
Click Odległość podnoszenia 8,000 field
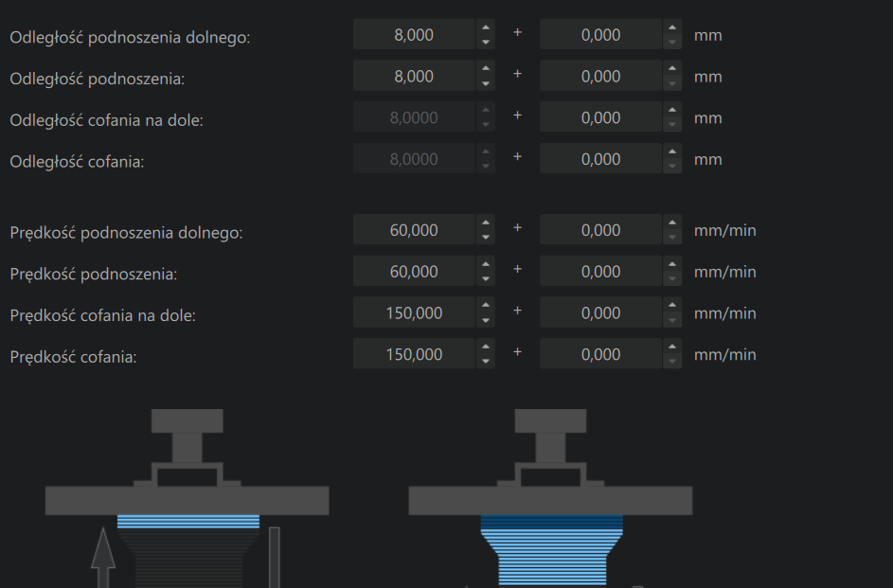(414, 76)
